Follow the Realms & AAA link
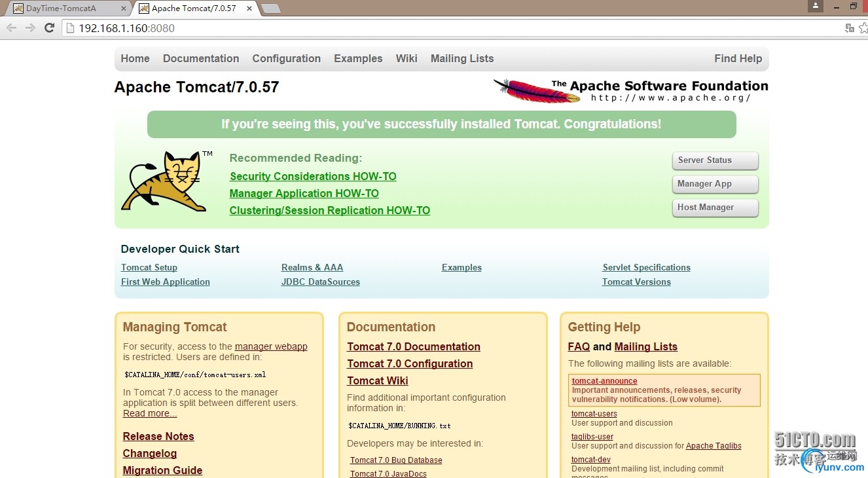The height and width of the screenshot is (478, 868). point(312,267)
